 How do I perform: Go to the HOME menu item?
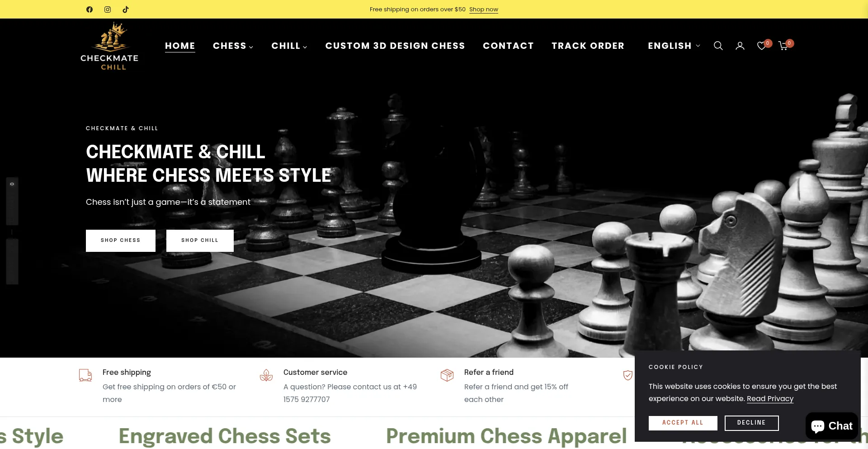point(180,46)
